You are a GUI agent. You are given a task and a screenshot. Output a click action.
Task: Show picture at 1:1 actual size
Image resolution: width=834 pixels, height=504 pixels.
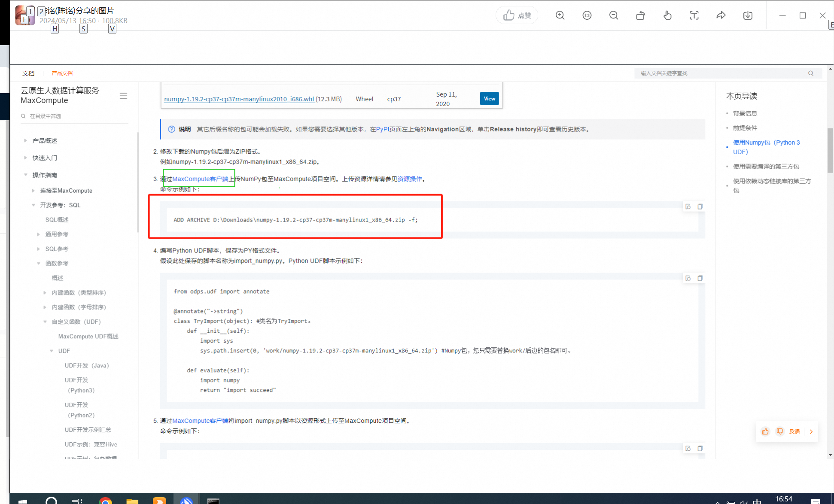pos(587,15)
